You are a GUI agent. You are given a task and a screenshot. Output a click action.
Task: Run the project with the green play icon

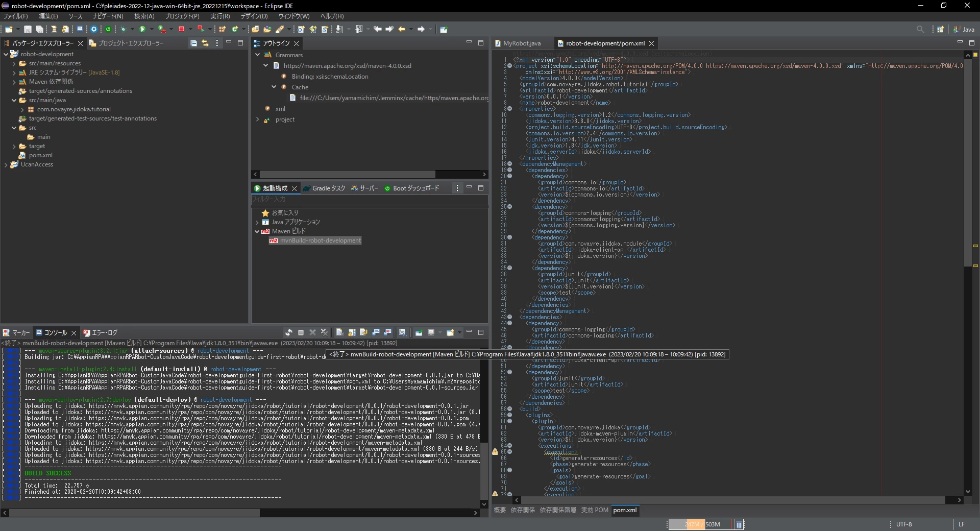click(x=143, y=30)
